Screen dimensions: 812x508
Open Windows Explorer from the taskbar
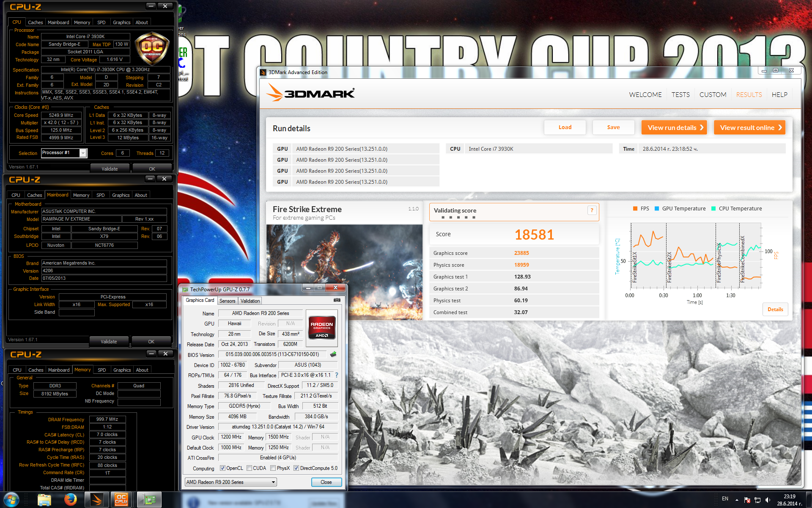[x=44, y=500]
